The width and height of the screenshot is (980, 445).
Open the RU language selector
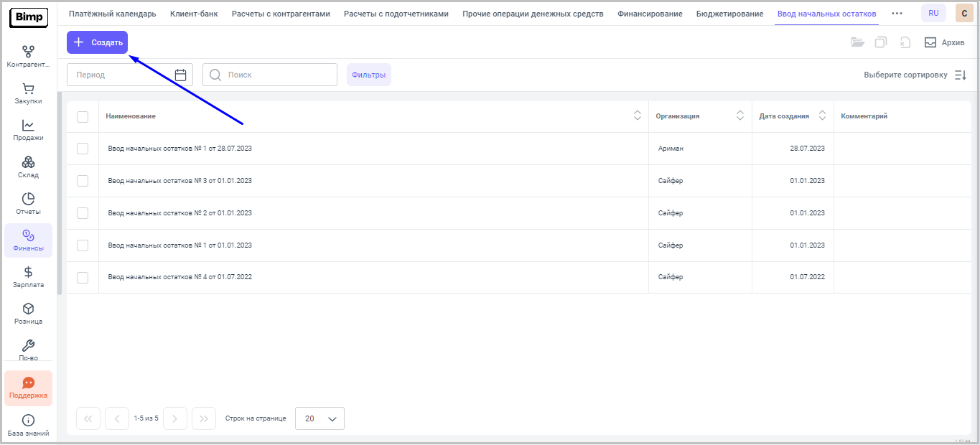coord(933,13)
